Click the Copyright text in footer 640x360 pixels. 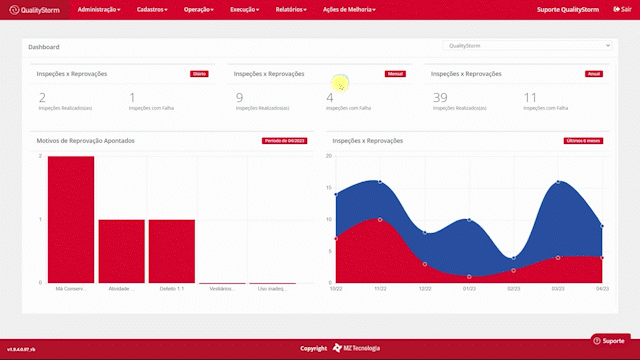(313, 348)
